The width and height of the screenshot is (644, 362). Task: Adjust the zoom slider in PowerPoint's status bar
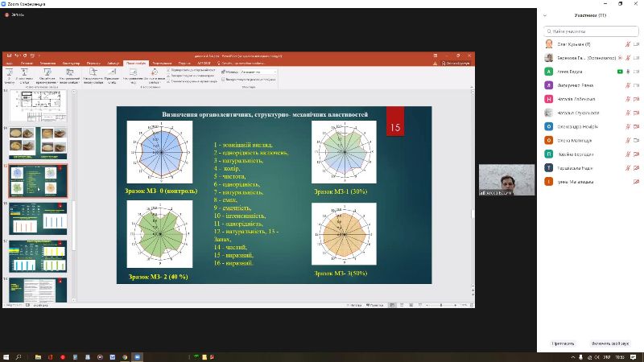coord(441,305)
